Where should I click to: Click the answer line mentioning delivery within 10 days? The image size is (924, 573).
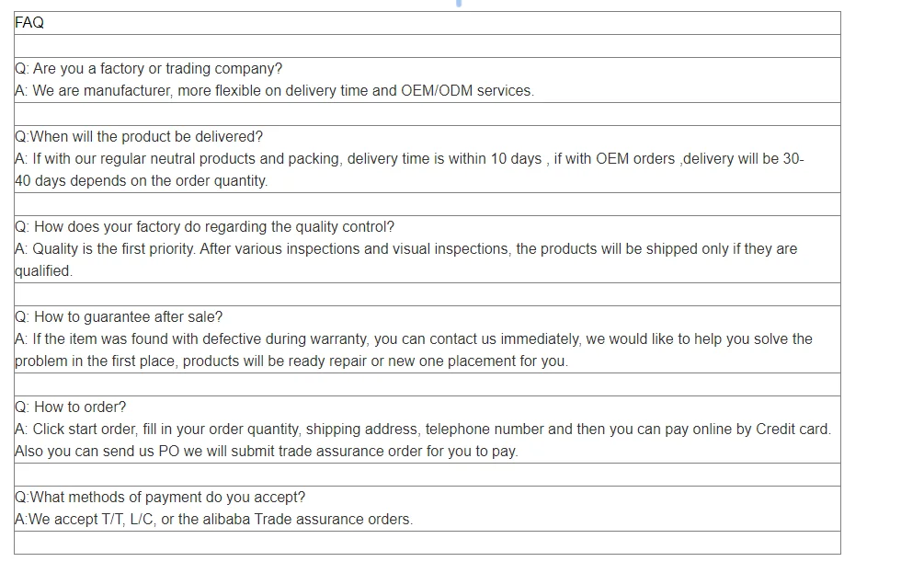409,159
